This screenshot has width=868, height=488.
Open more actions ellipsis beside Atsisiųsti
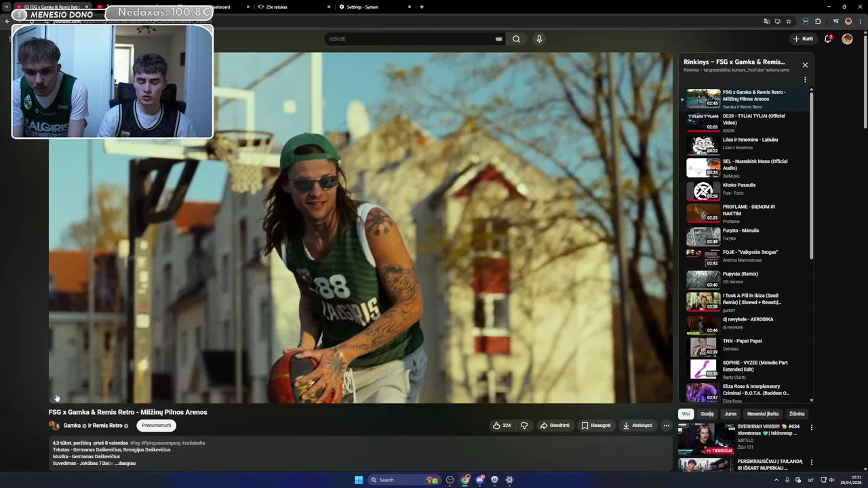tap(666, 426)
